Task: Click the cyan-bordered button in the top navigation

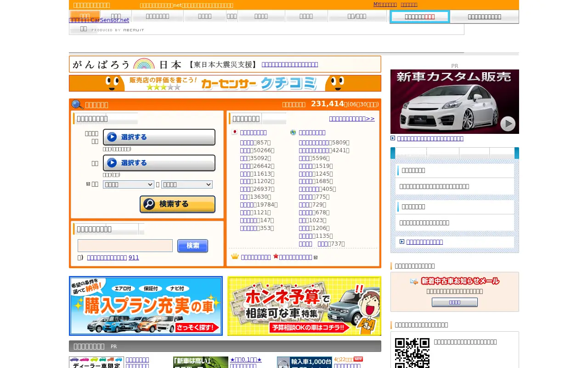Action: [x=419, y=17]
